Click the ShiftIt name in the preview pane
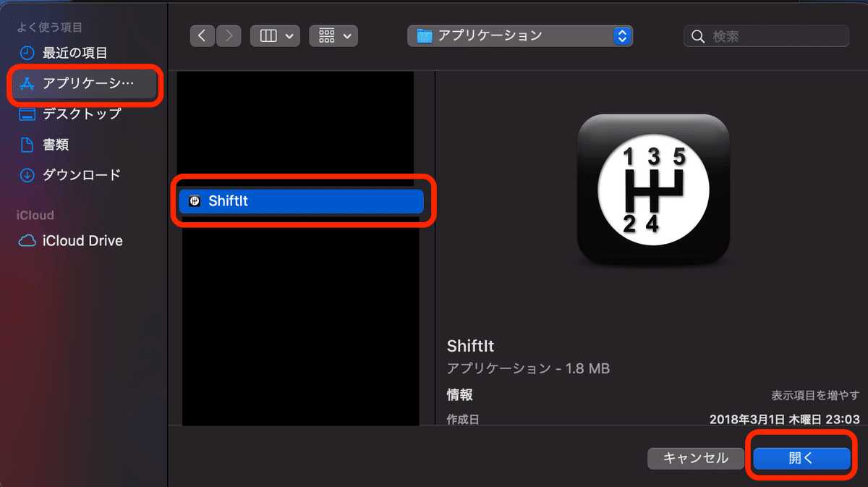The height and width of the screenshot is (487, 868). [470, 345]
